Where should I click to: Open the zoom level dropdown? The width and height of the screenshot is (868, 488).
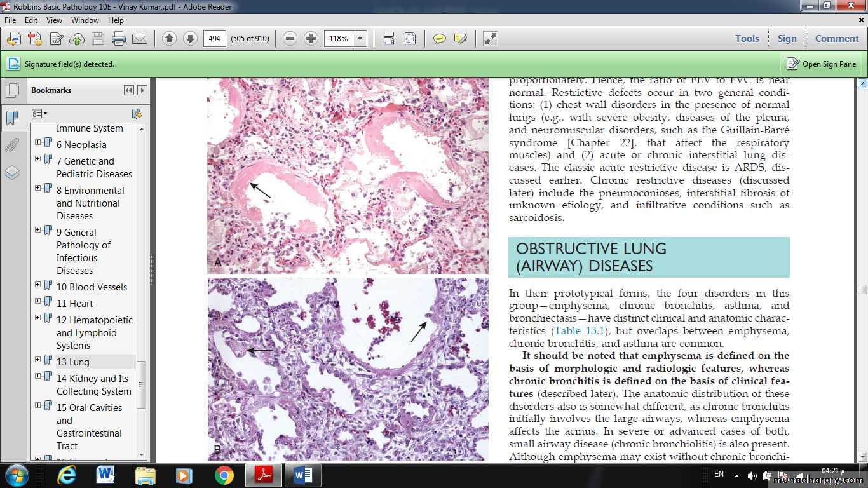[x=360, y=39]
